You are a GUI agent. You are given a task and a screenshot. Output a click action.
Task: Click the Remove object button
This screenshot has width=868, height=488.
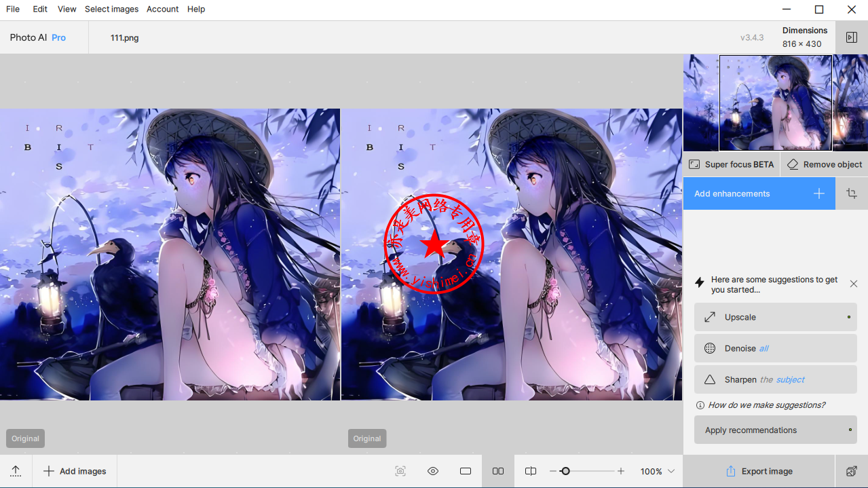click(x=825, y=164)
